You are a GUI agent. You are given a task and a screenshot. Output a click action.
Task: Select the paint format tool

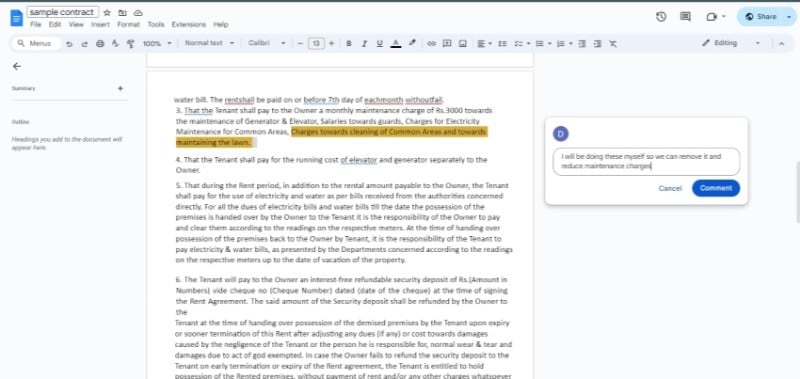[x=131, y=44]
